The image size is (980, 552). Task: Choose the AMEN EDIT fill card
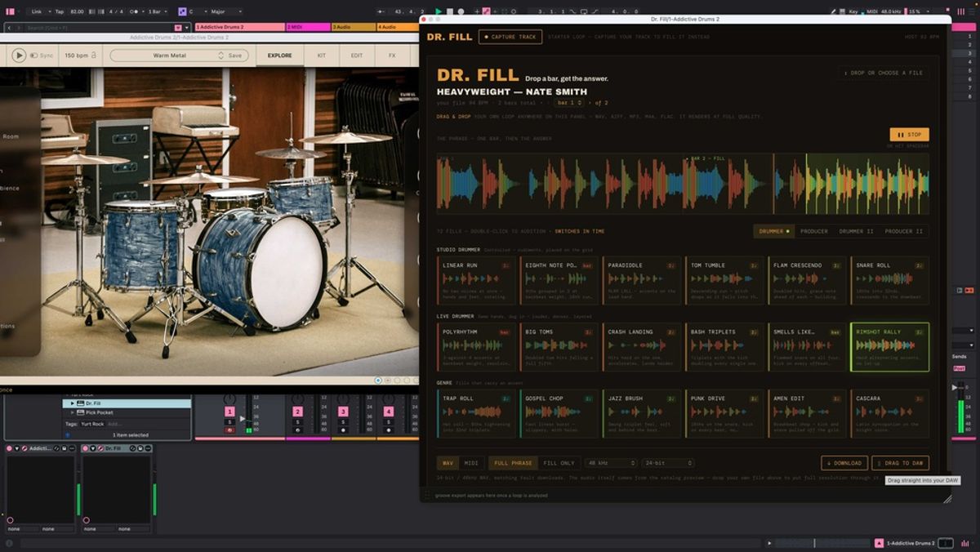[807, 414]
